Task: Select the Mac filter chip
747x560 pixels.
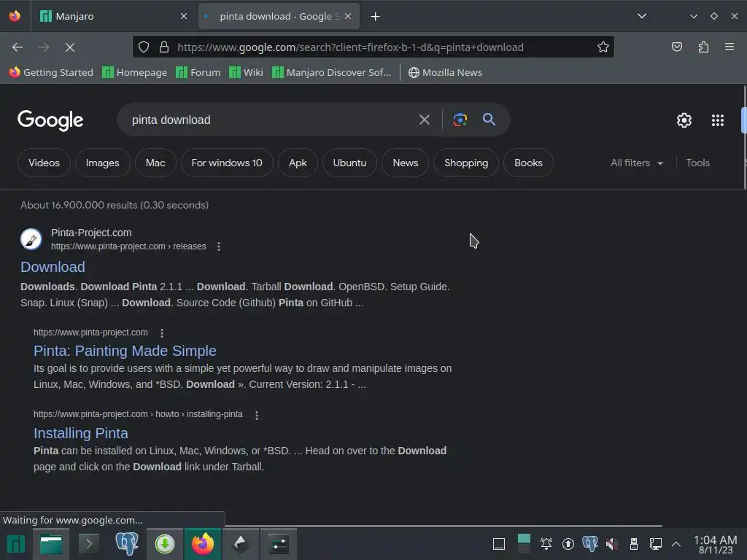Action: [155, 163]
